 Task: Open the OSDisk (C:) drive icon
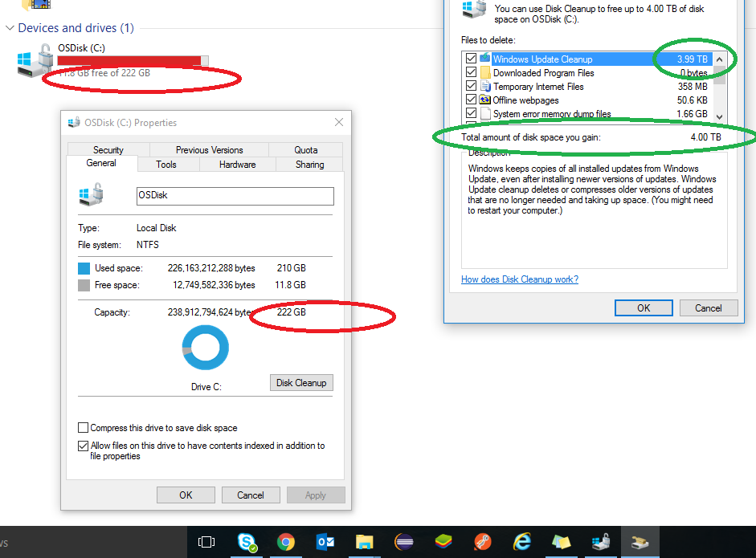(x=35, y=60)
